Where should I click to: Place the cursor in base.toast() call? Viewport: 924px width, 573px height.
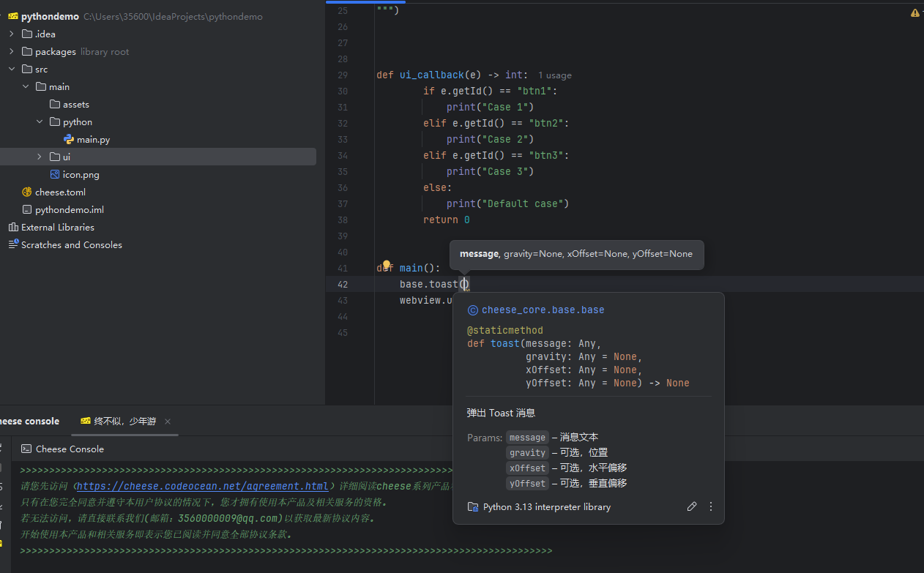click(464, 284)
